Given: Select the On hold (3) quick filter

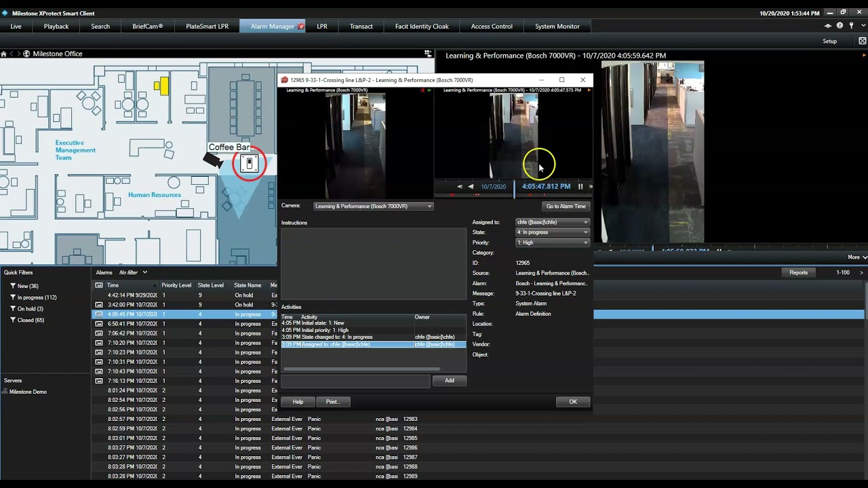Looking at the screenshot, I should tap(26, 309).
